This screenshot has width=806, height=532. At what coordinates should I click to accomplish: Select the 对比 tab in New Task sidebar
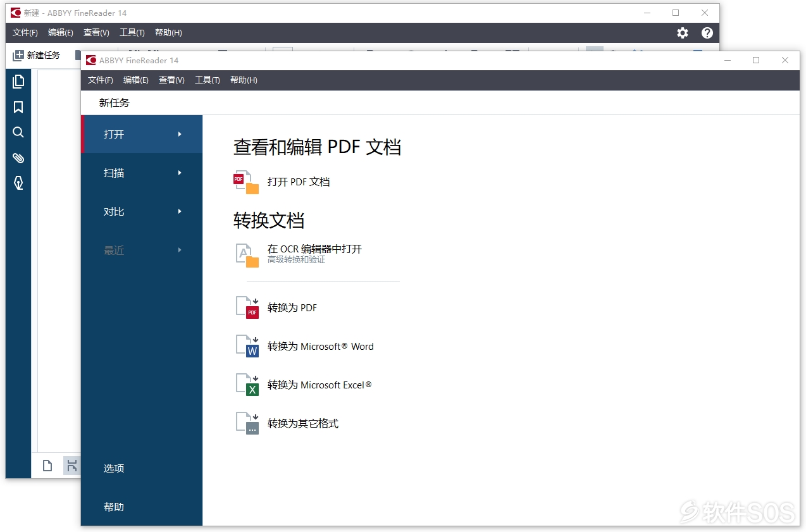[x=142, y=211]
